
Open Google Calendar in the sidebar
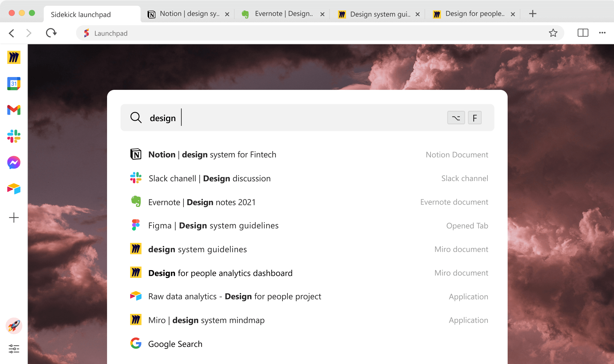[x=14, y=83]
